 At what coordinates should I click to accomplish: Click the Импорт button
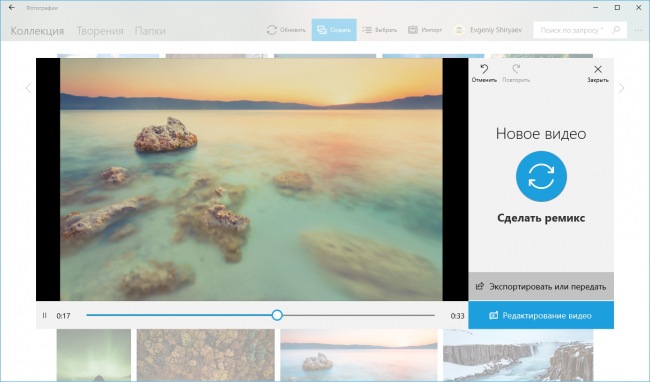point(425,30)
